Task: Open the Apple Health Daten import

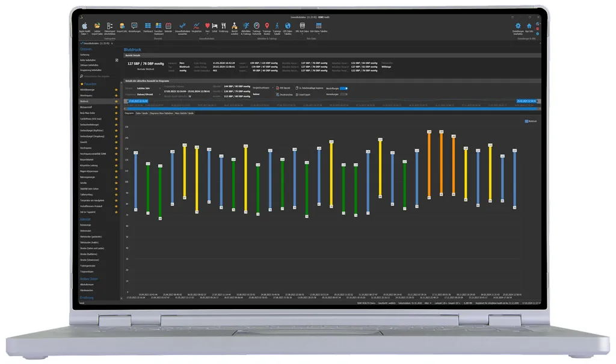Action: 84,26
